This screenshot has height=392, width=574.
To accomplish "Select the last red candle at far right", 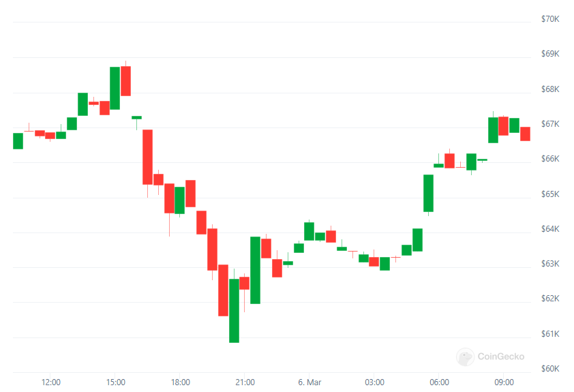I will click(525, 134).
